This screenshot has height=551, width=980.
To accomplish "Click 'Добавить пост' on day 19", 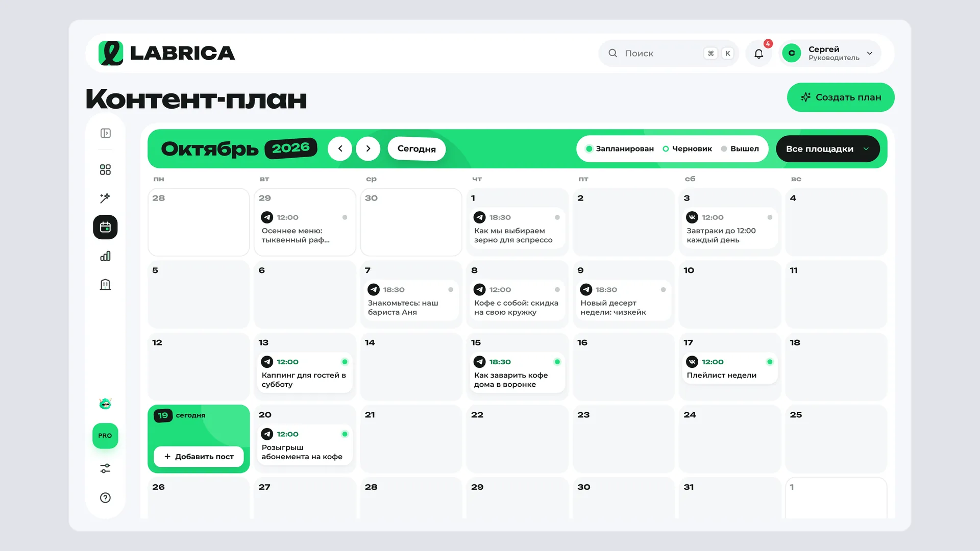I will click(199, 457).
